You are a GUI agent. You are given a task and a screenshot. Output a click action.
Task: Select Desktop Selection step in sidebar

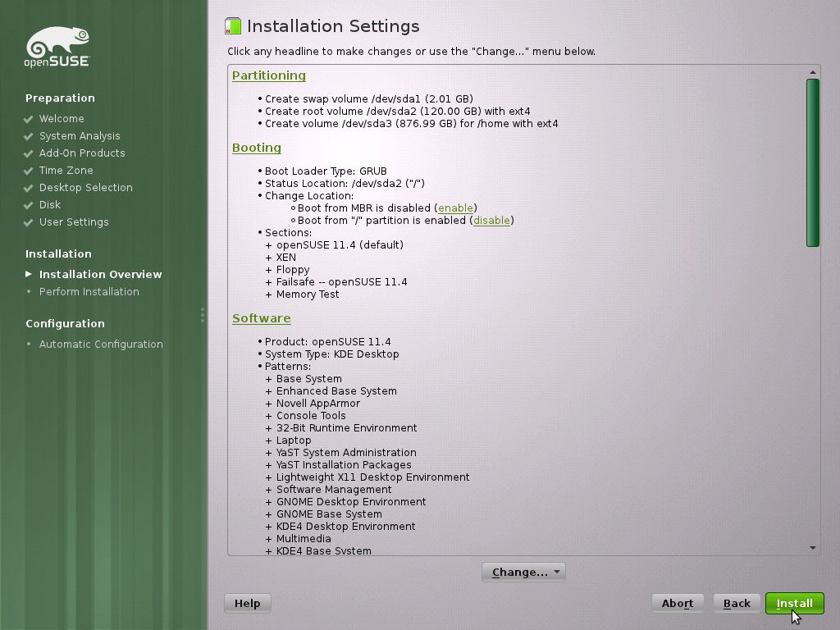pos(85,188)
